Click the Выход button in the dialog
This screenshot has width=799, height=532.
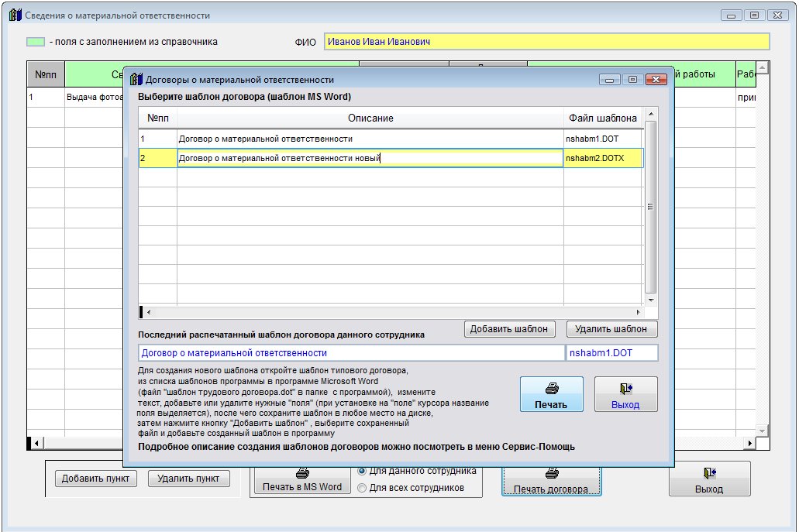coord(625,394)
